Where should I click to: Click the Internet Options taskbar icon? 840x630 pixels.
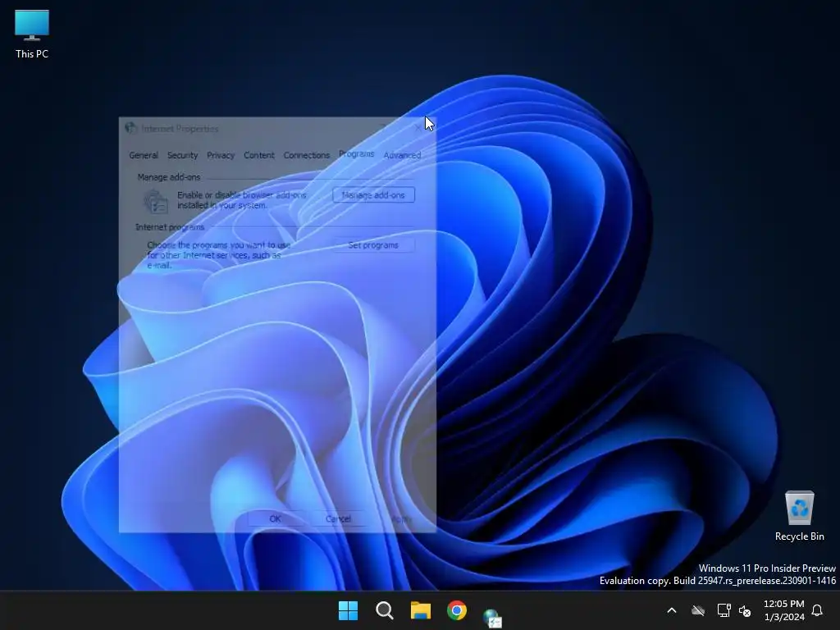coord(492,617)
